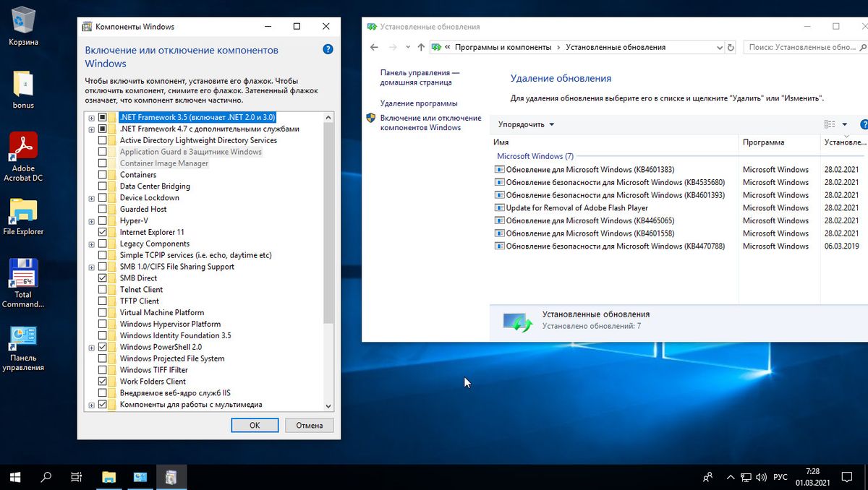Toggle Work Folders Client checkbox
Viewport: 868px width, 490px height.
pyautogui.click(x=102, y=381)
